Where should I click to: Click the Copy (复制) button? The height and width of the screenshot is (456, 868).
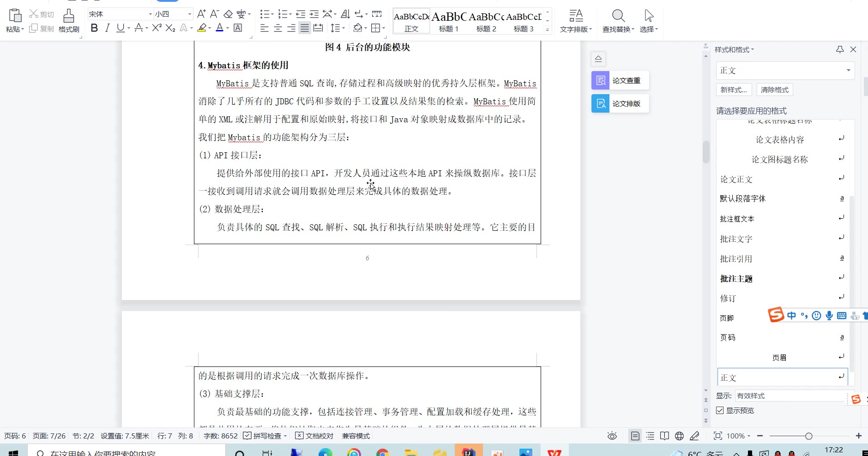coord(42,29)
